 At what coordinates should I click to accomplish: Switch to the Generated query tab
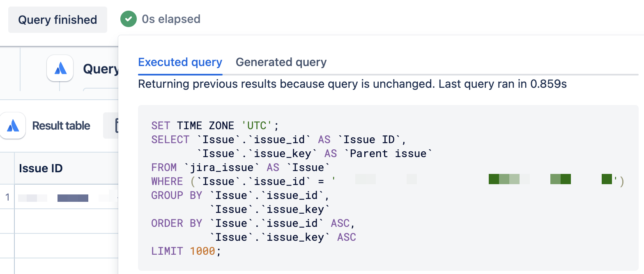[281, 62]
